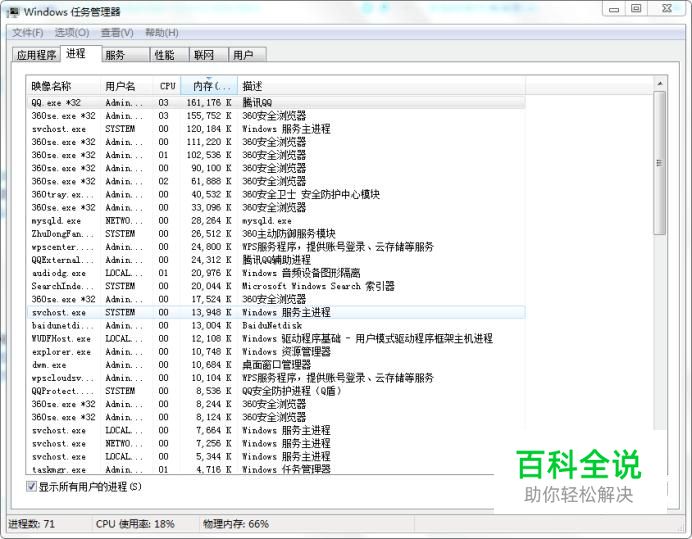Sort by the 内存 column header
This screenshot has width=692, height=539.
click(209, 86)
